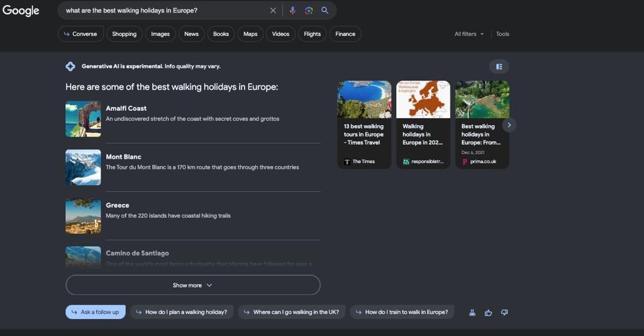
Task: Open The Times walking tours card
Action: [x=364, y=125]
